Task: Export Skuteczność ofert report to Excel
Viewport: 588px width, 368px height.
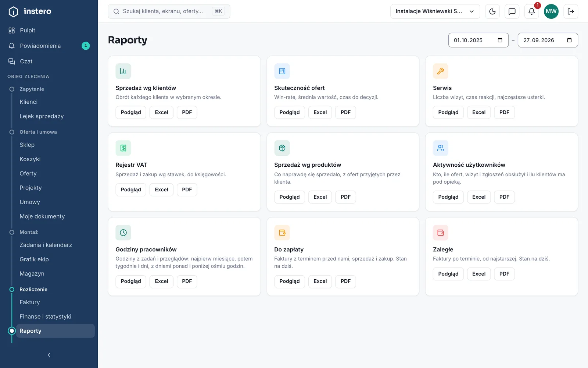Action: click(320, 112)
